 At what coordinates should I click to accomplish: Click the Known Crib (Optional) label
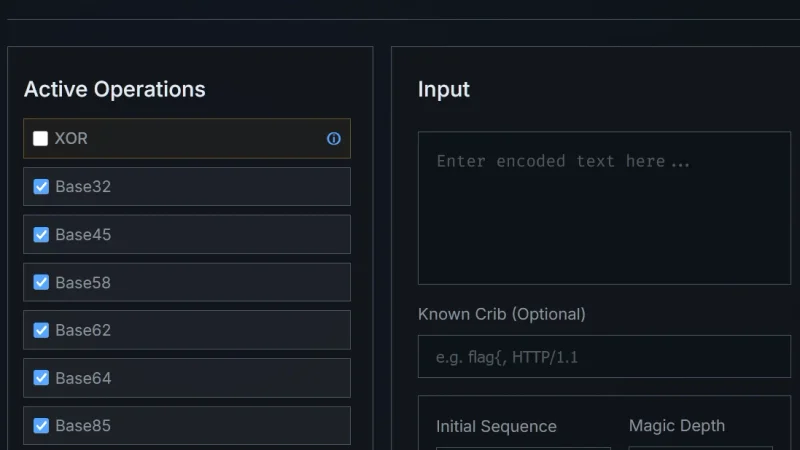(501, 314)
